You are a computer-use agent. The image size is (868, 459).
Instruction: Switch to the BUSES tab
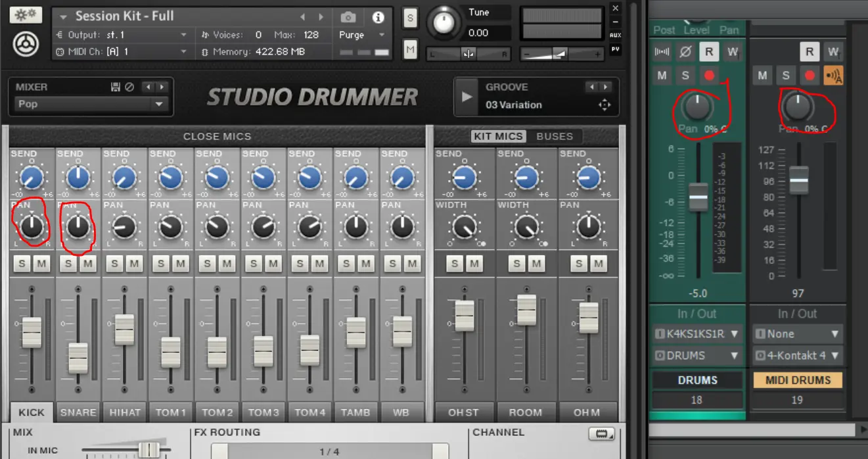(x=555, y=136)
